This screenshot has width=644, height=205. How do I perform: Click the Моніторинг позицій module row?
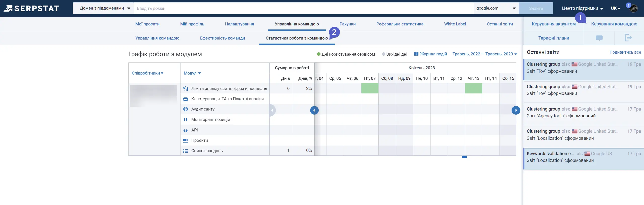pyautogui.click(x=225, y=120)
